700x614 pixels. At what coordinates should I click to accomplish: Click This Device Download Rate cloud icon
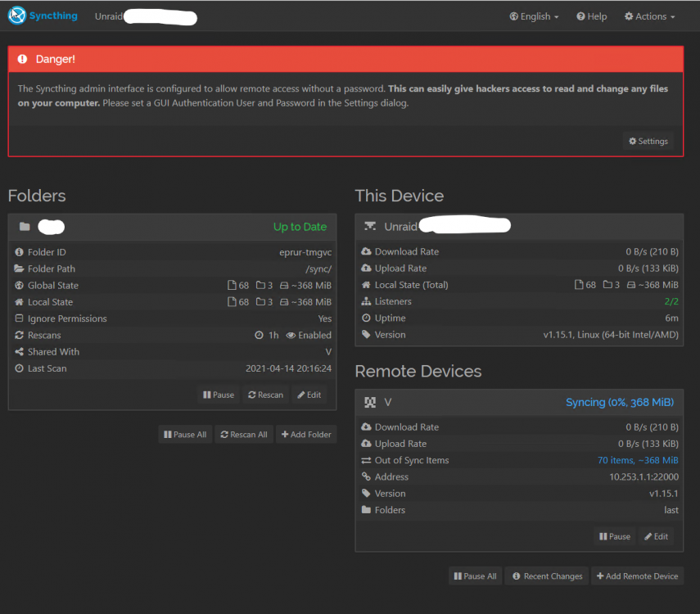point(366,251)
